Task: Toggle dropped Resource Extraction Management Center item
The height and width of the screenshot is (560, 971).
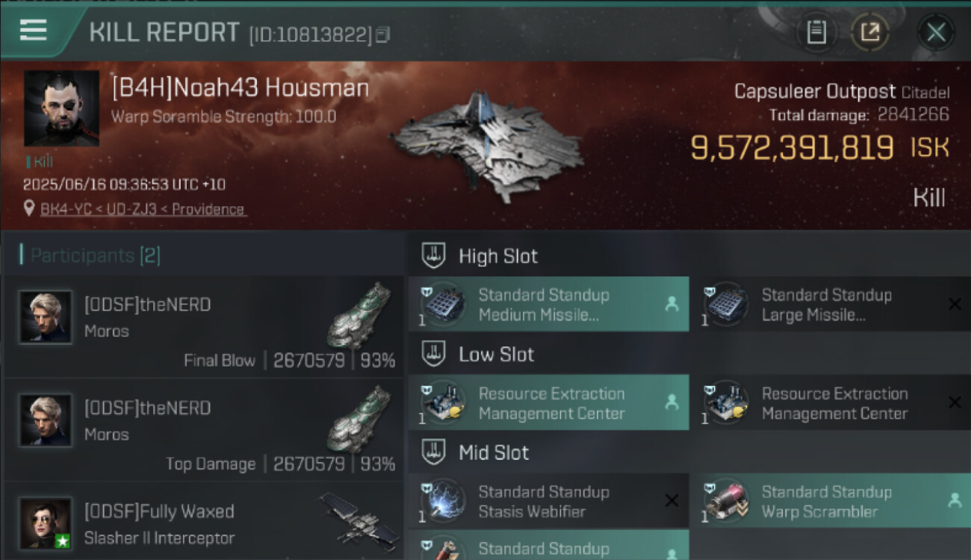Action: 549,403
